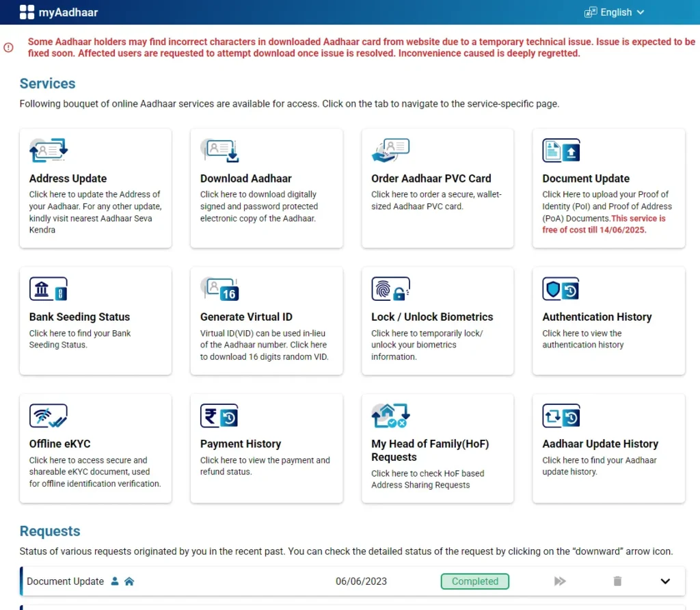Click the myAadhaar grid logo icon
Screen dimensions: 700x610
pos(27,12)
